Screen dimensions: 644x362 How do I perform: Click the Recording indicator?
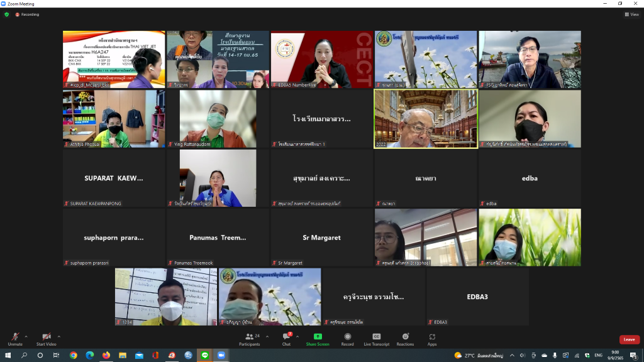click(27, 14)
